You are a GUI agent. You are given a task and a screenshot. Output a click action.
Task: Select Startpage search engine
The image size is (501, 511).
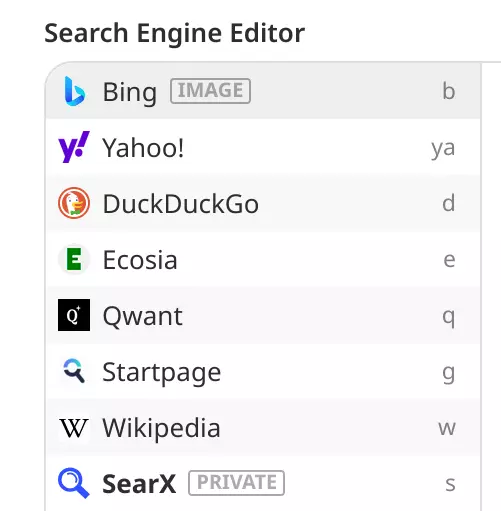[263, 371]
